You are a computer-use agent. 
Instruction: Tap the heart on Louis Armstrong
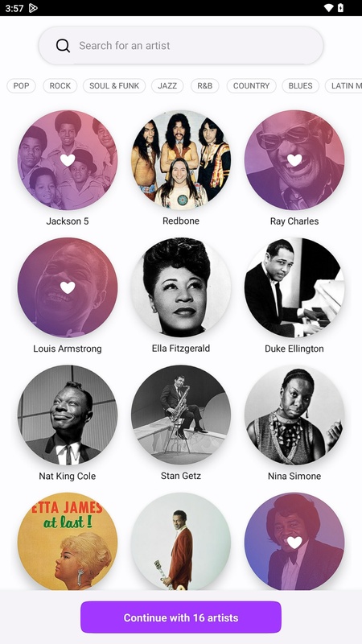(x=68, y=287)
